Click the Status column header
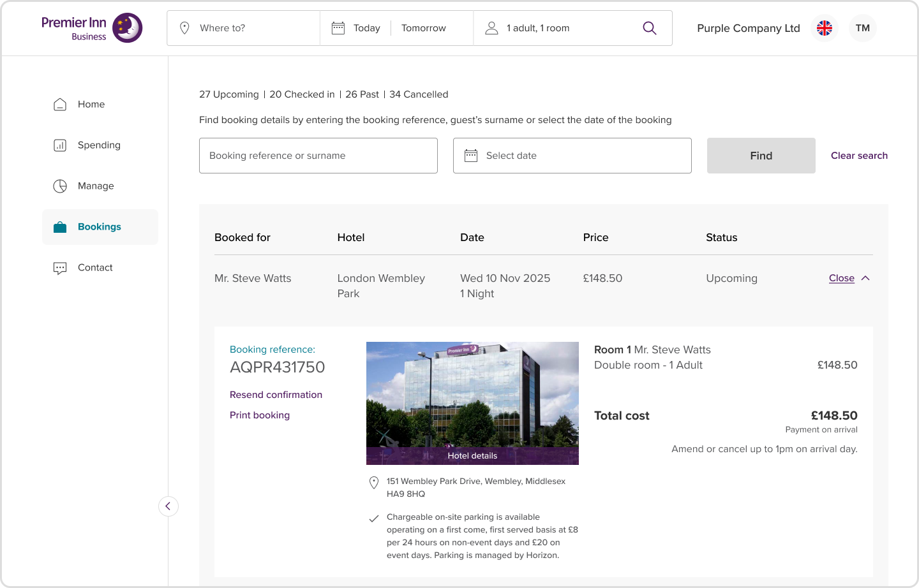The width and height of the screenshot is (919, 588). pos(722,237)
